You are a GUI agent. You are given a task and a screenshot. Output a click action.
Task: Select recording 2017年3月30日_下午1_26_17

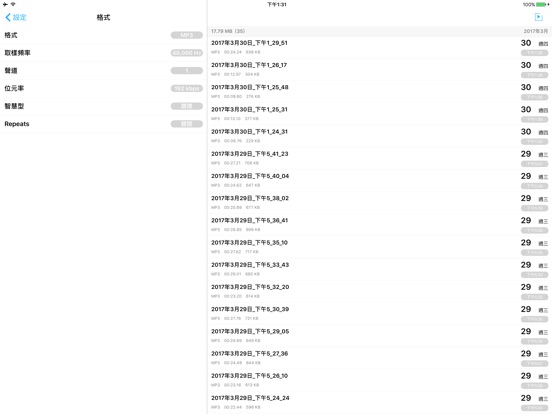click(380, 69)
